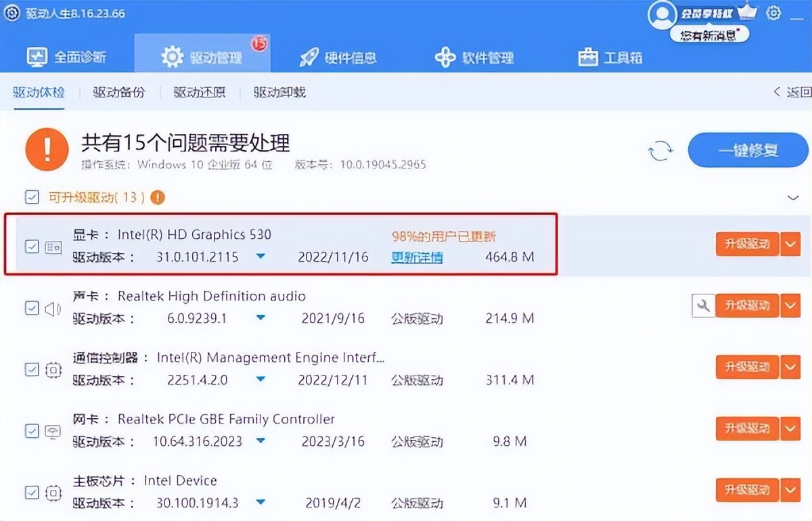812x521 pixels.
Task: Switch to the 硬件信息 tab
Action: click(340, 58)
